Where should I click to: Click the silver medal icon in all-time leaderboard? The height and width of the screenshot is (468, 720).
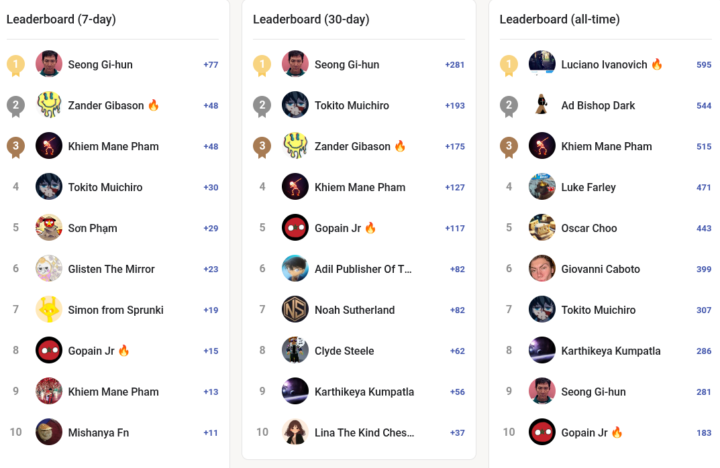[509, 105]
